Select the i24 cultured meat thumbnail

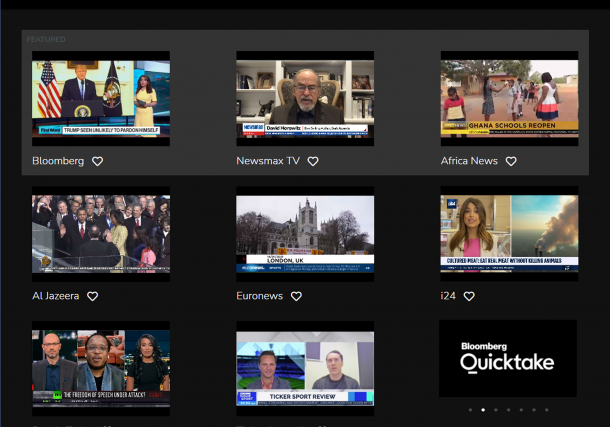509,233
